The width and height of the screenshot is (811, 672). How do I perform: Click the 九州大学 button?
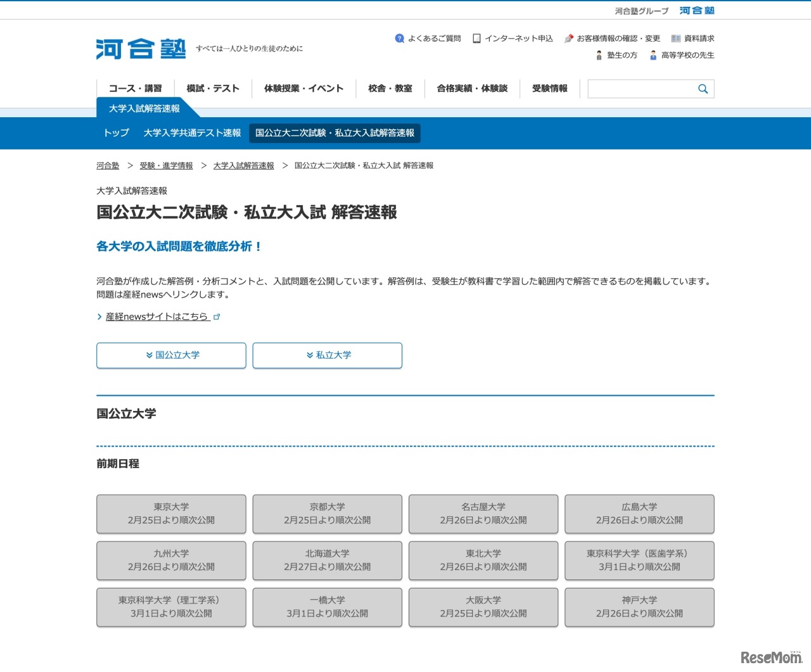pyautogui.click(x=171, y=561)
